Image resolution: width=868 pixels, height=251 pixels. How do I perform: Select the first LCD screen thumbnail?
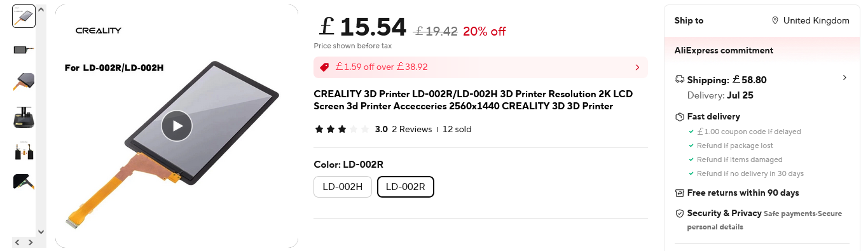[x=24, y=17]
